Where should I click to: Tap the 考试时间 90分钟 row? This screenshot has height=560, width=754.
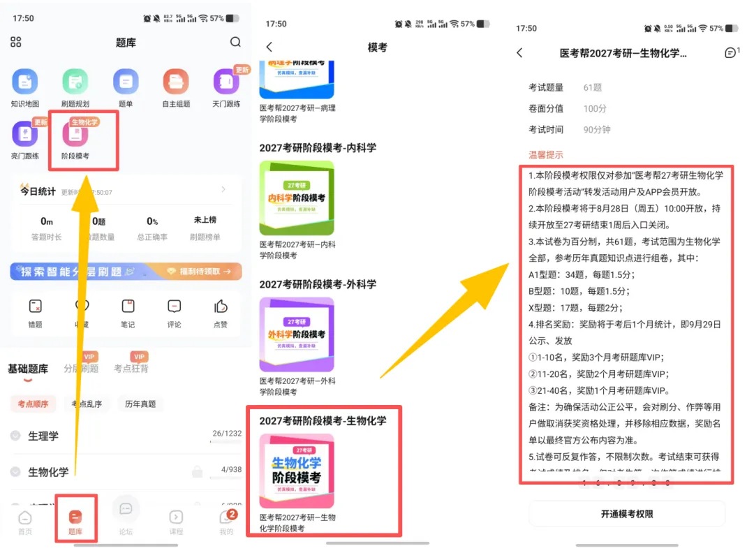(570, 129)
